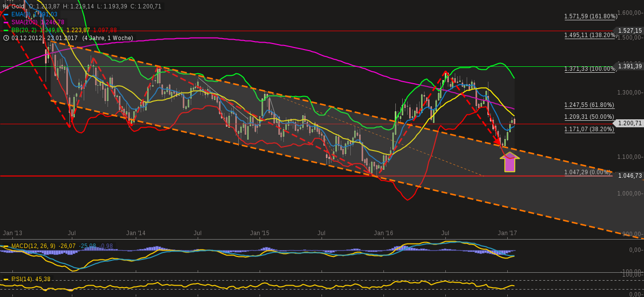
Task: Click the Bollinger middle value 1.223,87
Action: click(78, 30)
